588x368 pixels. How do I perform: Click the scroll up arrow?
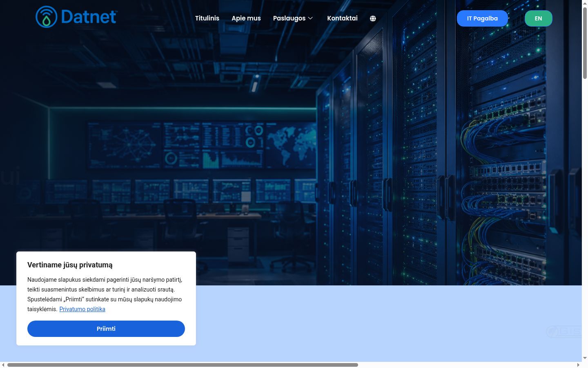pyautogui.click(x=585, y=3)
